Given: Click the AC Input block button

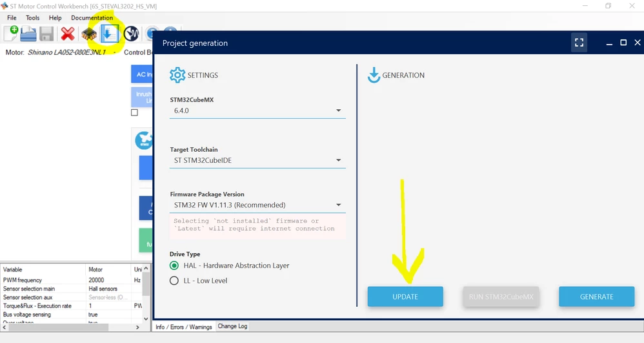Looking at the screenshot, I should click(142, 74).
